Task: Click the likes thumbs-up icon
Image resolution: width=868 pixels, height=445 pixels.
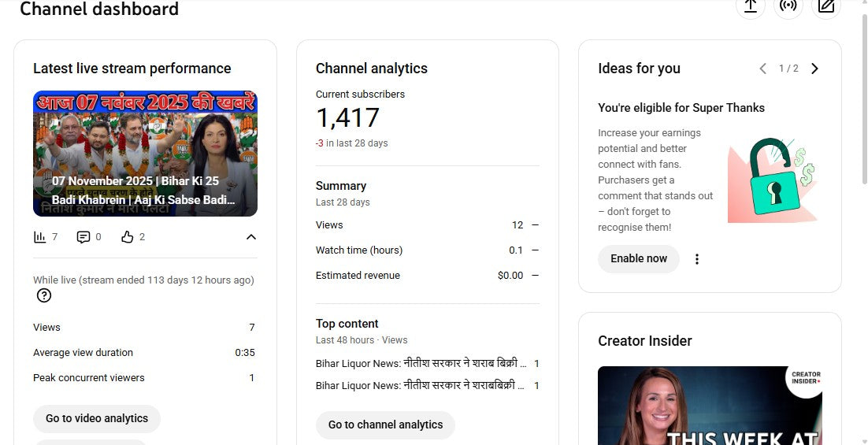Action: pos(128,237)
